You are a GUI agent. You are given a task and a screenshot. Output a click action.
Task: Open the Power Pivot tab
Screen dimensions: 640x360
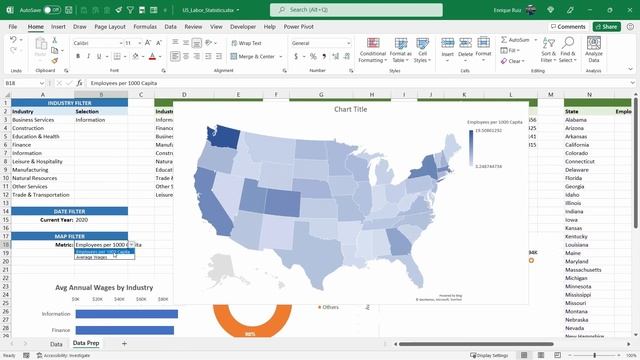(x=298, y=27)
